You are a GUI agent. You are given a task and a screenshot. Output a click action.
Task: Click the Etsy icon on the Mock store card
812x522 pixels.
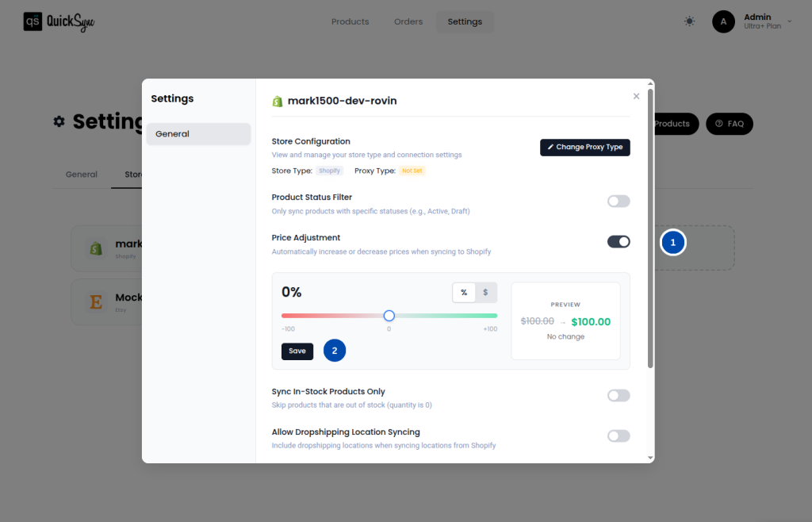coord(96,301)
